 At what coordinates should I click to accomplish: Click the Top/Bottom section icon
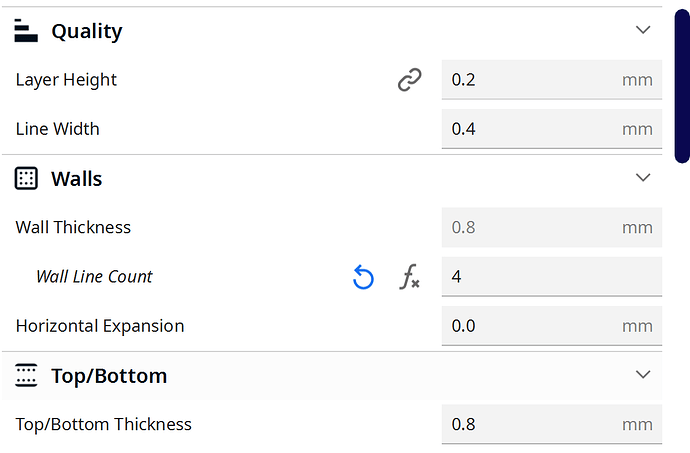click(26, 375)
